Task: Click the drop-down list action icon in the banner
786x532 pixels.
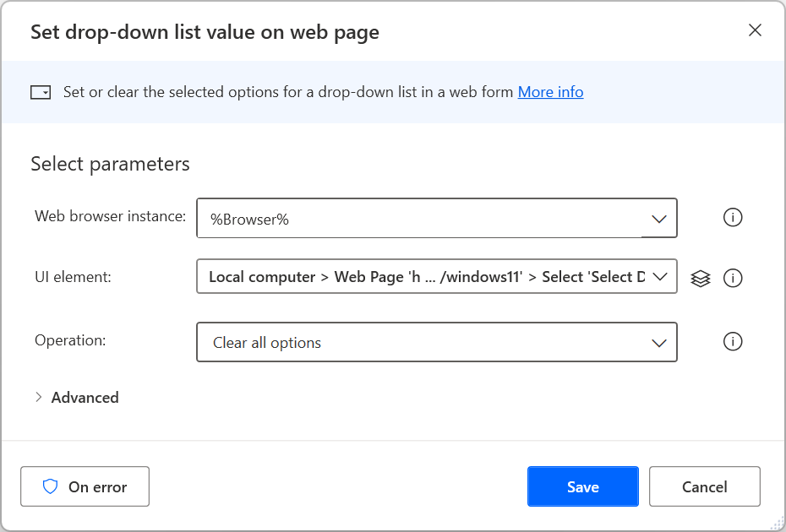Action: click(41, 91)
